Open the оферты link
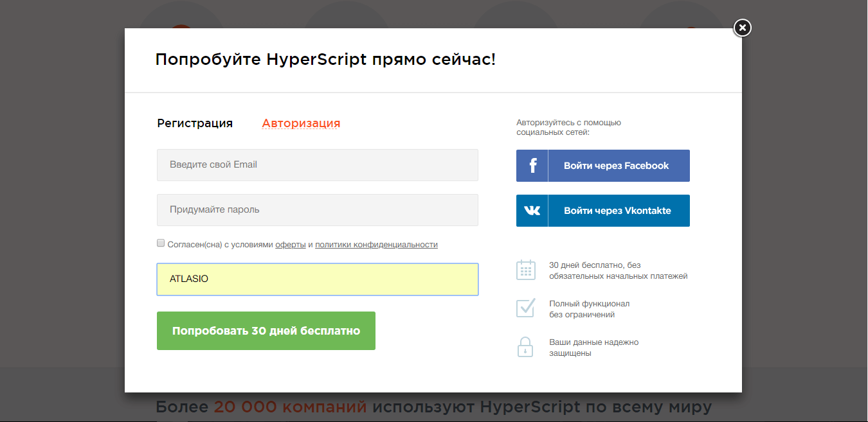This screenshot has width=868, height=422. pos(291,245)
